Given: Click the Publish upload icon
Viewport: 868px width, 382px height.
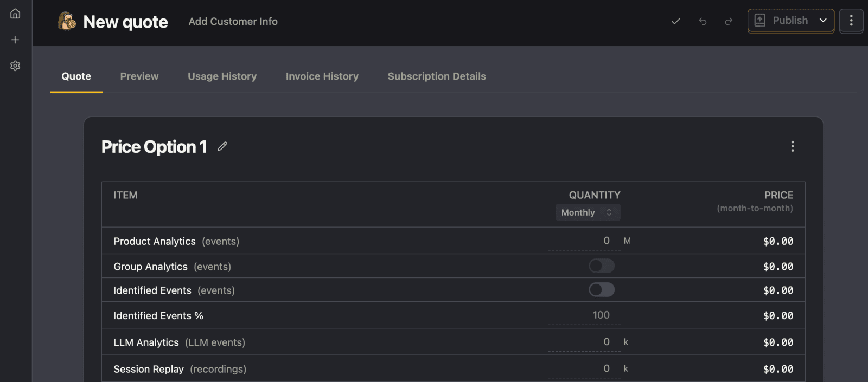Looking at the screenshot, I should (760, 21).
